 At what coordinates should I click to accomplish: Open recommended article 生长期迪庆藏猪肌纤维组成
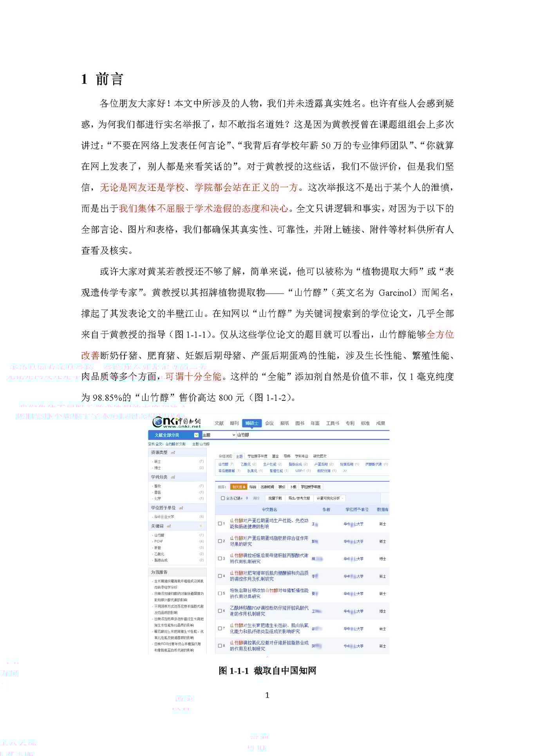(x=179, y=584)
